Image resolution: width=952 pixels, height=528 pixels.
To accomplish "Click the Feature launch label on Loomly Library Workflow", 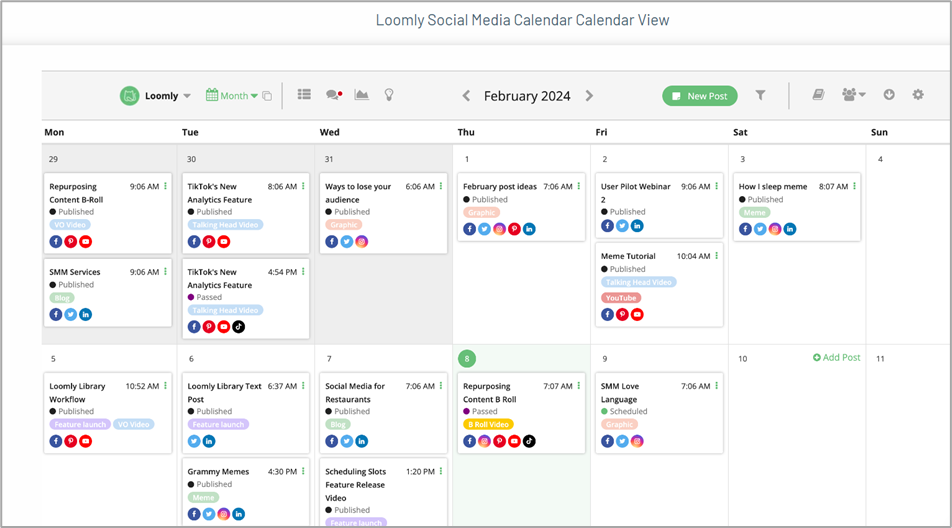I will (x=80, y=424).
